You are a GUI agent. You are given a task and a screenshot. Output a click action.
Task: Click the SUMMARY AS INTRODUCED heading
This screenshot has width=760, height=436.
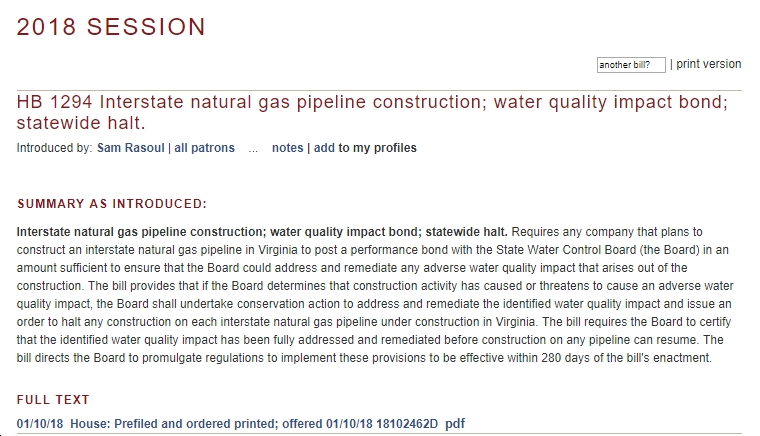(x=112, y=204)
